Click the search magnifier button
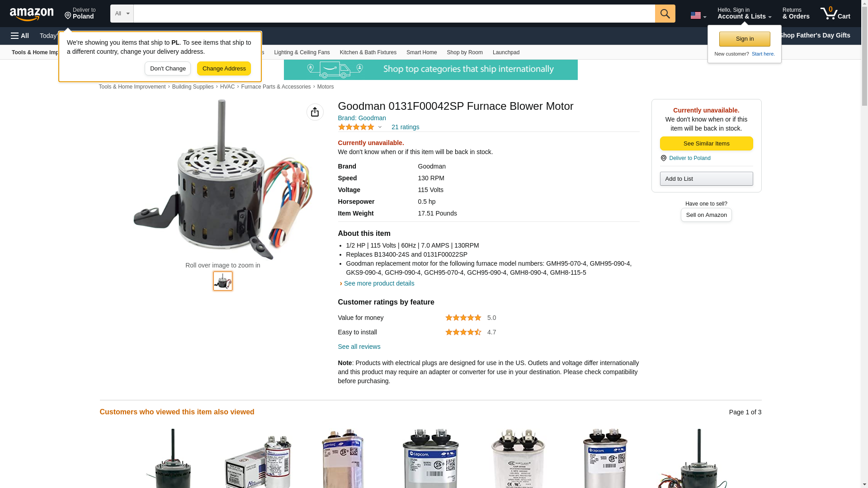Screen dimensions: 868x488 pyautogui.click(x=665, y=14)
